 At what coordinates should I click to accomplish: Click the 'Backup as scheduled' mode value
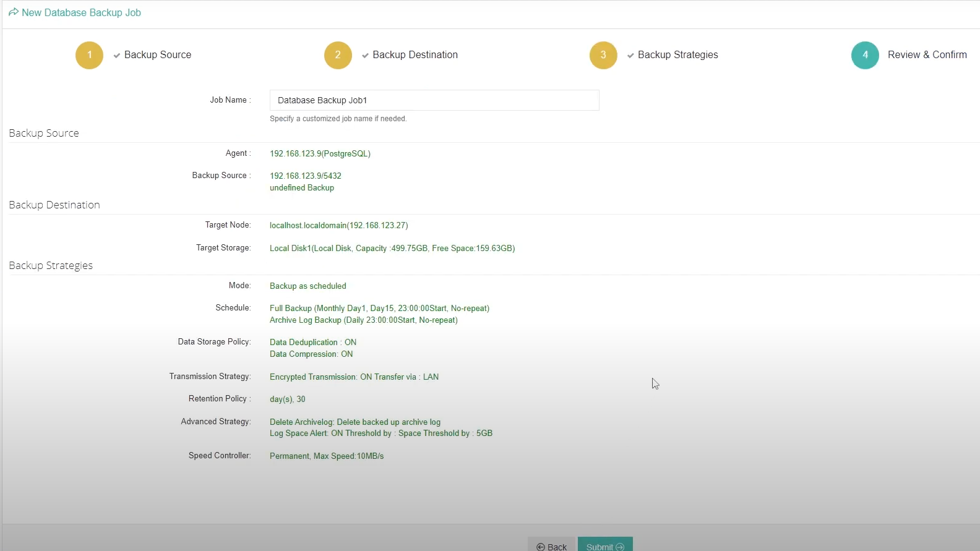point(308,286)
